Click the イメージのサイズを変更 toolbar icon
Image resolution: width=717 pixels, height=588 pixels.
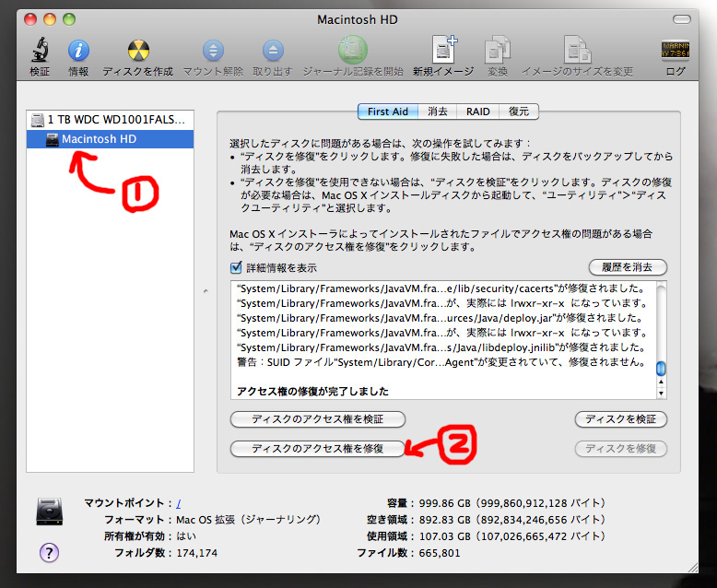[x=578, y=50]
